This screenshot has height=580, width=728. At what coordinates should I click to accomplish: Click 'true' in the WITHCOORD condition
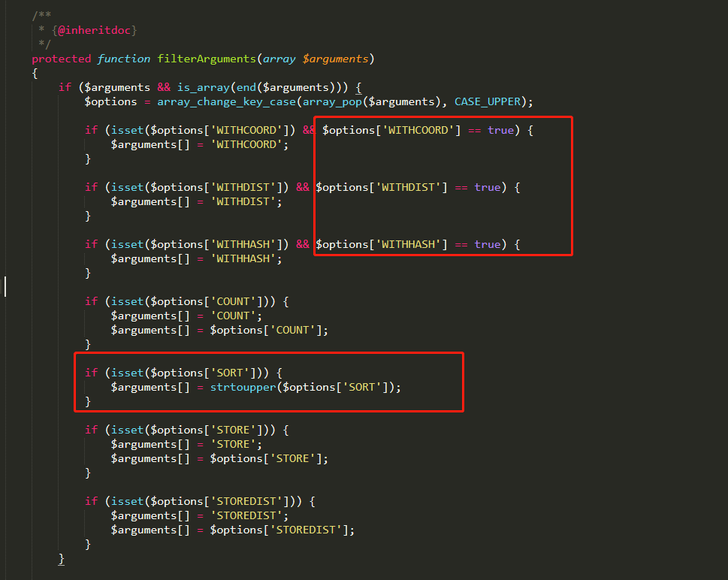(500, 130)
